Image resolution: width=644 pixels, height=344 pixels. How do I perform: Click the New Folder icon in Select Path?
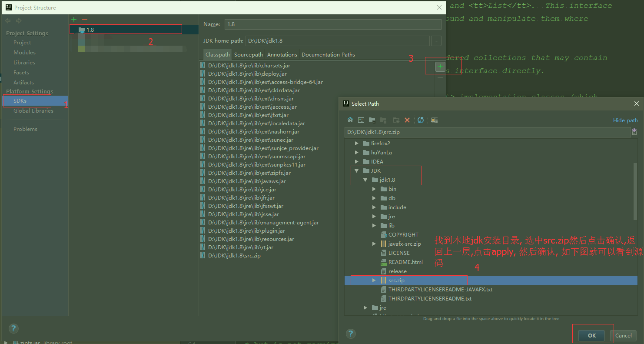(x=396, y=120)
